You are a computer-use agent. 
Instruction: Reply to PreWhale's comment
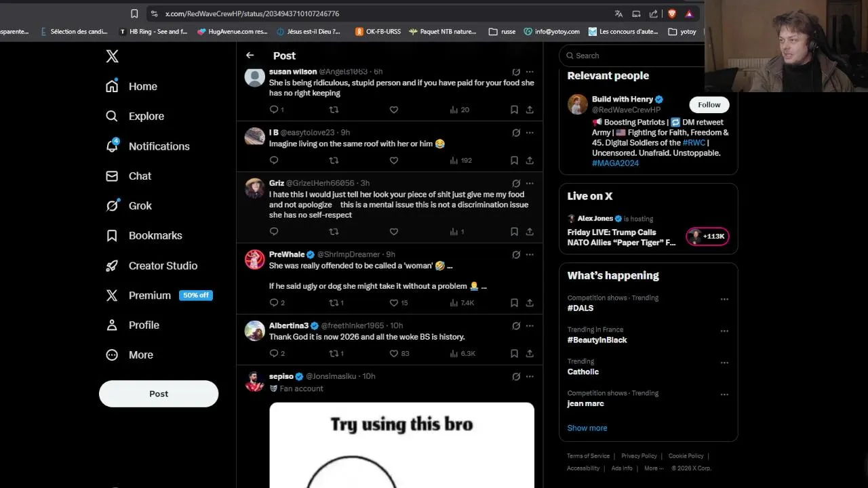274,303
